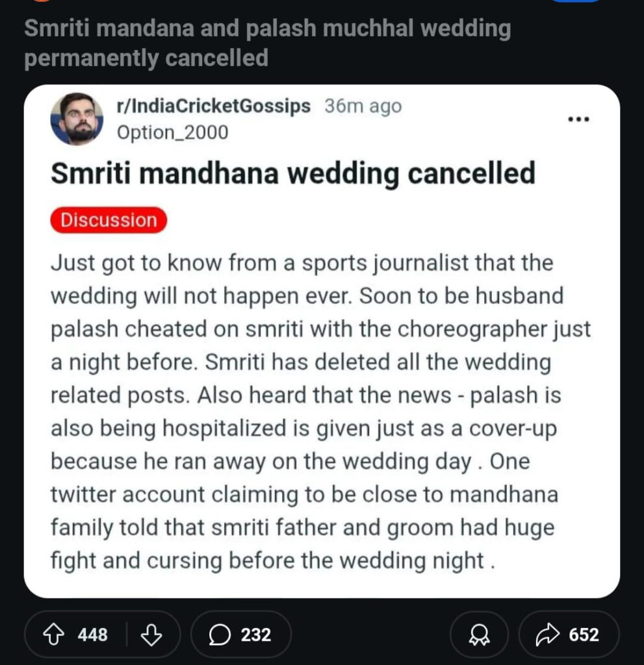This screenshot has height=665, width=644.
Task: Tap the 652 share count
Action: point(584,634)
